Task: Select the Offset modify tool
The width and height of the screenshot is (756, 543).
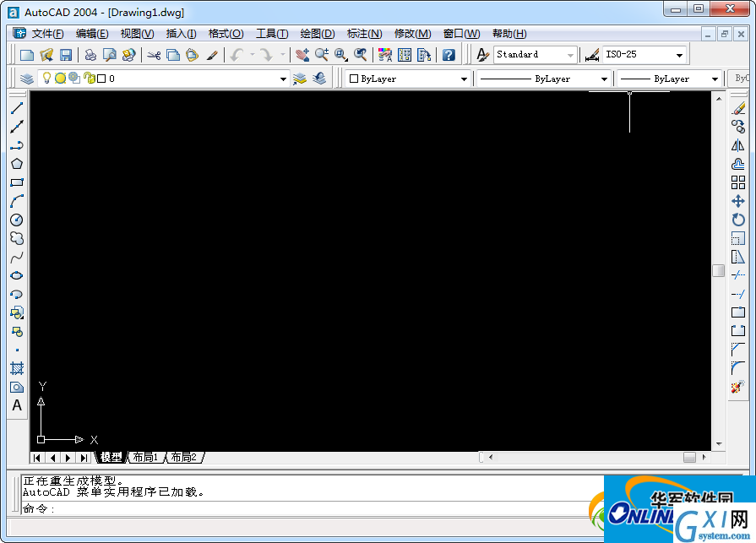Action: point(738,164)
